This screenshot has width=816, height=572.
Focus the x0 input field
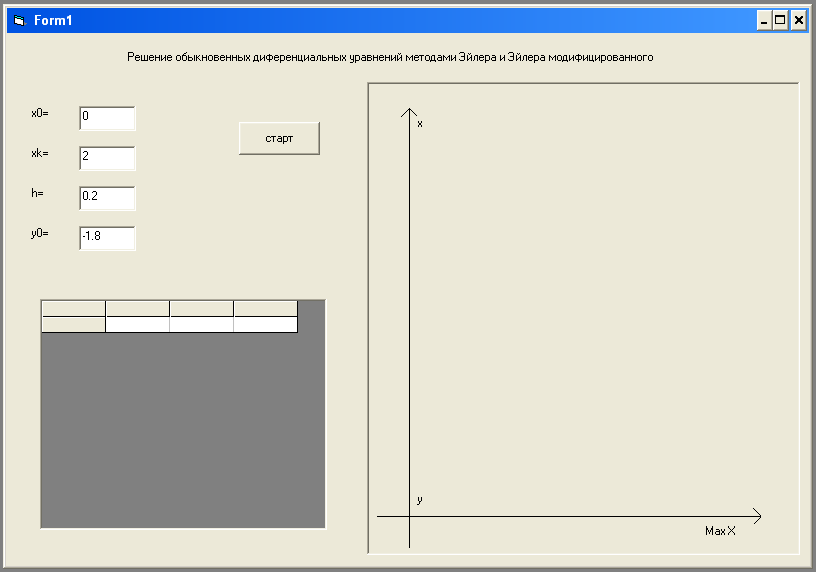(107, 118)
